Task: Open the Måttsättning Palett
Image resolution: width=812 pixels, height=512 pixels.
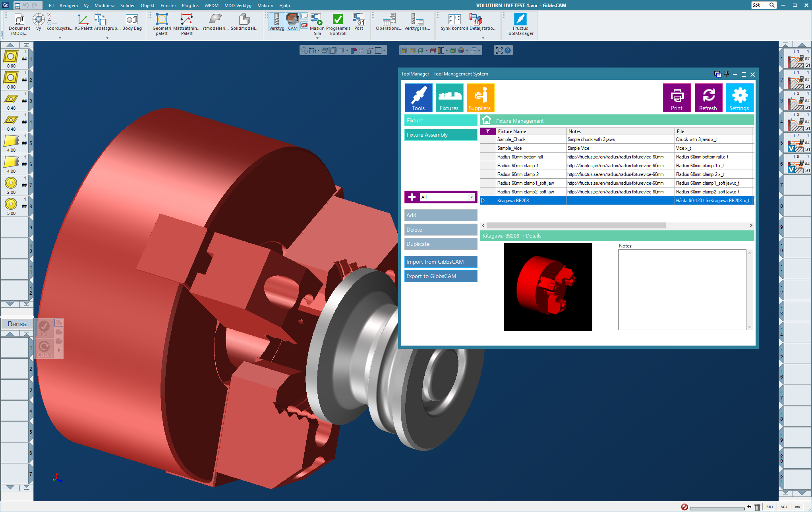Action: coord(187,24)
